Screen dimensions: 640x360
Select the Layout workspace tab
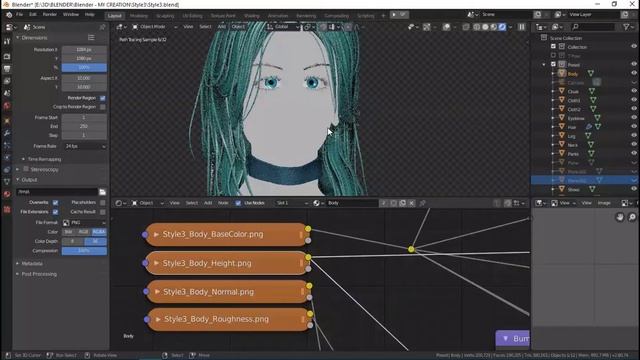115,16
